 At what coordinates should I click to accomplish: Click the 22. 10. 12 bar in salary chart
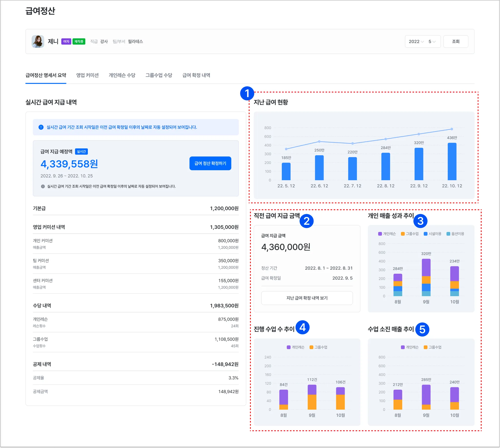pyautogui.click(x=452, y=162)
